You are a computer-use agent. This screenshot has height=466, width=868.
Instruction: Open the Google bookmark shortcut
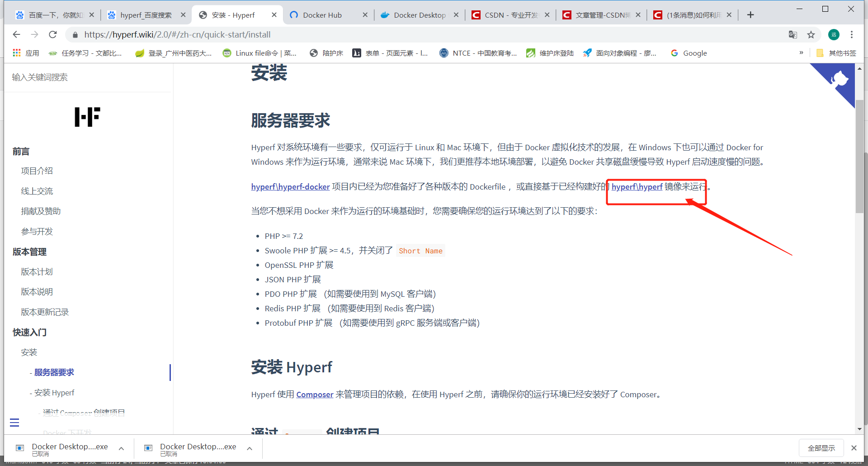pos(689,53)
